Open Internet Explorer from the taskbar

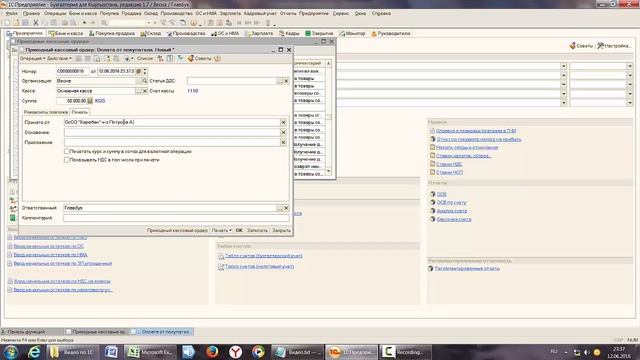pos(34,351)
